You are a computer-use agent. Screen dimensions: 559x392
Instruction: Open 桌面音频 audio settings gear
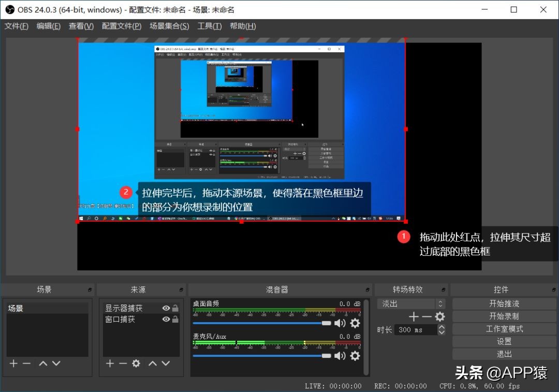pyautogui.click(x=355, y=323)
